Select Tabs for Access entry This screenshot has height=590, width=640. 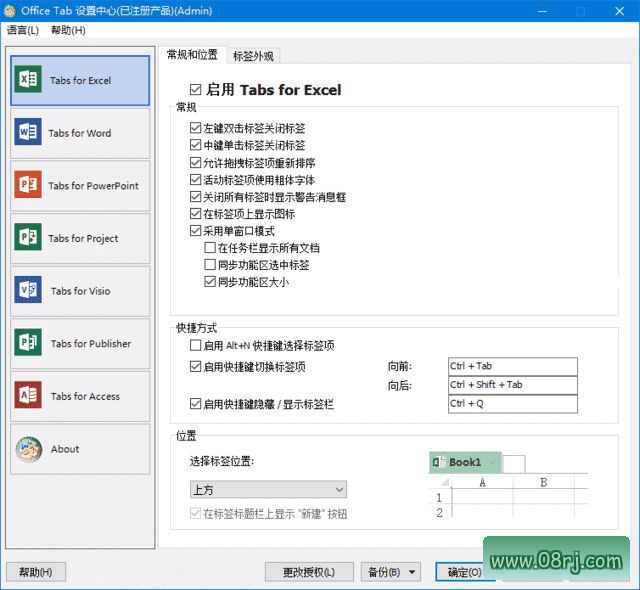click(x=80, y=396)
